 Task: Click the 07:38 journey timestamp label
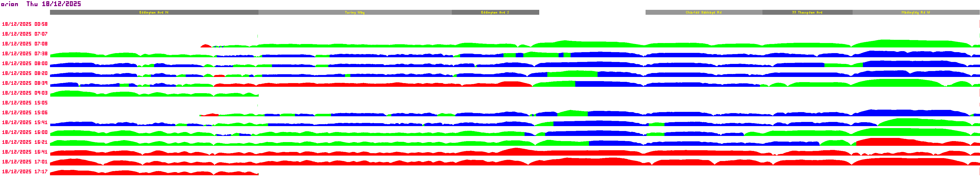25,54
